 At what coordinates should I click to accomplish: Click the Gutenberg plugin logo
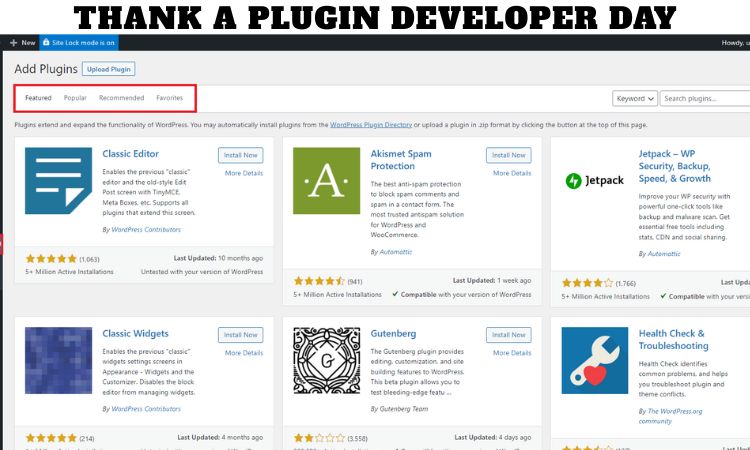click(327, 361)
